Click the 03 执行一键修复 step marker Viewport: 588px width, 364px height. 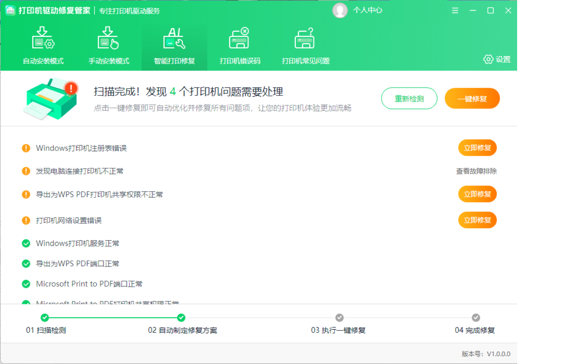click(x=339, y=318)
